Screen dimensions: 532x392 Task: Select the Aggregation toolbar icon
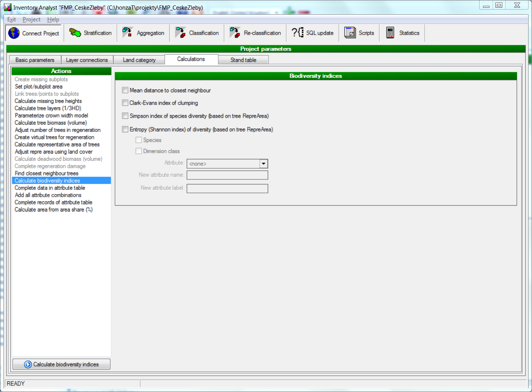(x=128, y=33)
